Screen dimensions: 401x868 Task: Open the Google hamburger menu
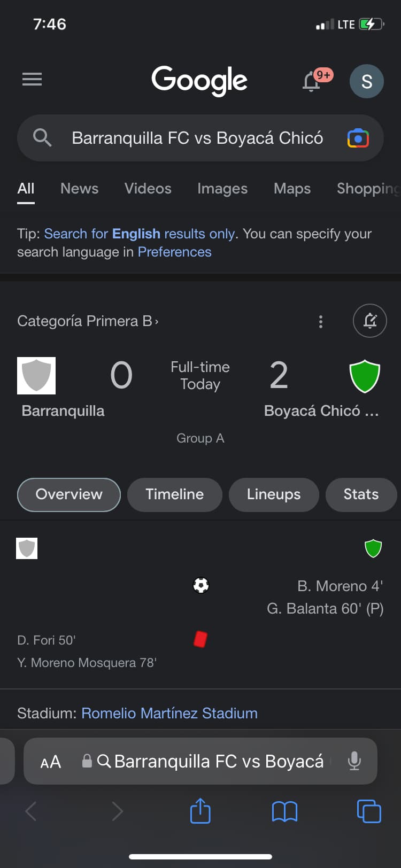pos(32,80)
